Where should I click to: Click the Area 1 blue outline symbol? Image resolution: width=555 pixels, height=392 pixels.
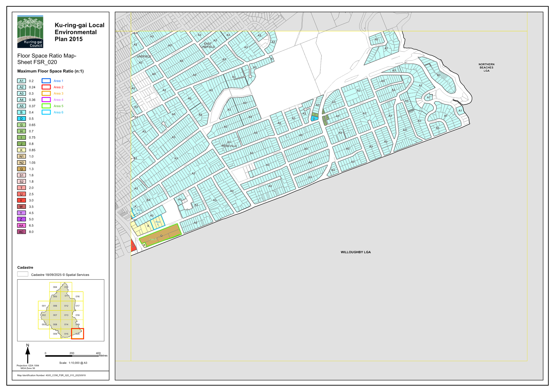pos(46,81)
